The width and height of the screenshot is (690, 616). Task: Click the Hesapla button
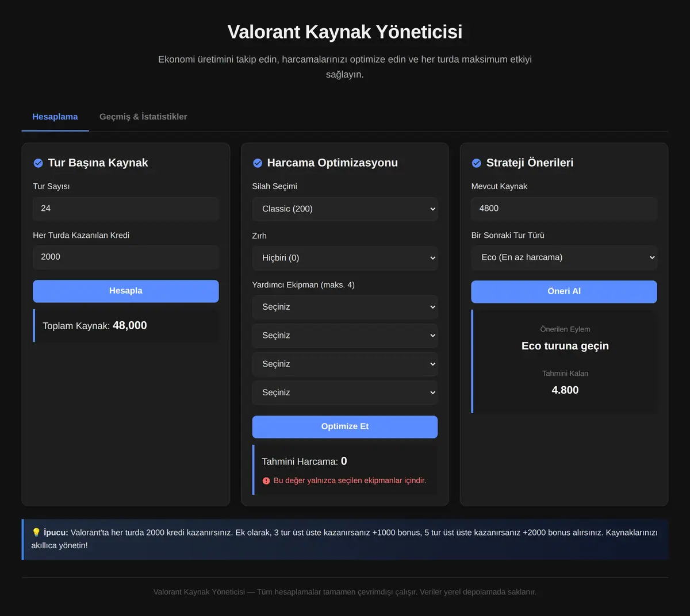[126, 291]
